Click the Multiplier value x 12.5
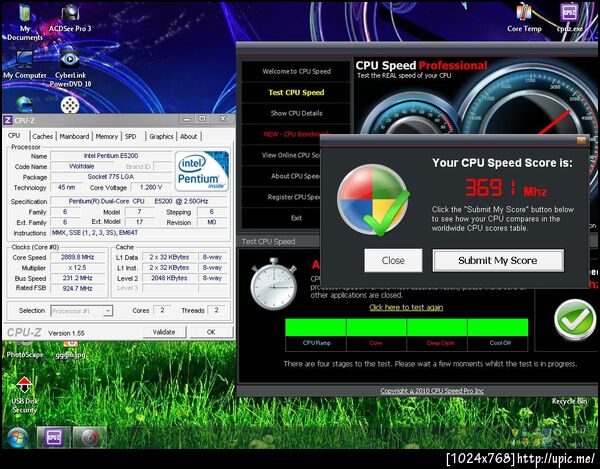This screenshot has width=600, height=469. pyautogui.click(x=78, y=268)
